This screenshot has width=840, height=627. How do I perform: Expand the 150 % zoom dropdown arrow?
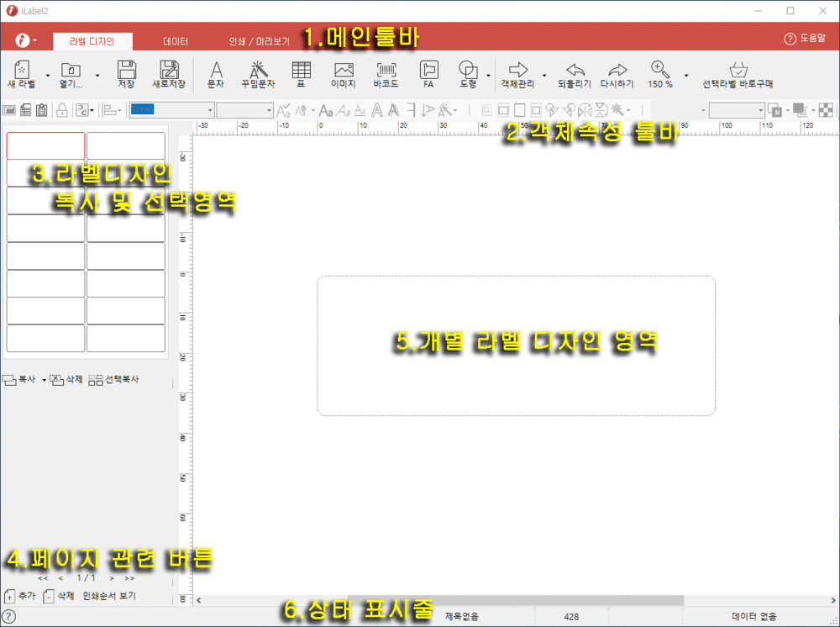pyautogui.click(x=686, y=76)
